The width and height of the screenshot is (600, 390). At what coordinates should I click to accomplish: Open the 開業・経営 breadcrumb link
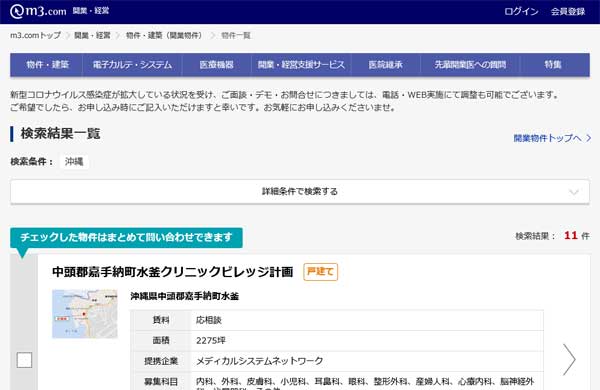pos(92,35)
